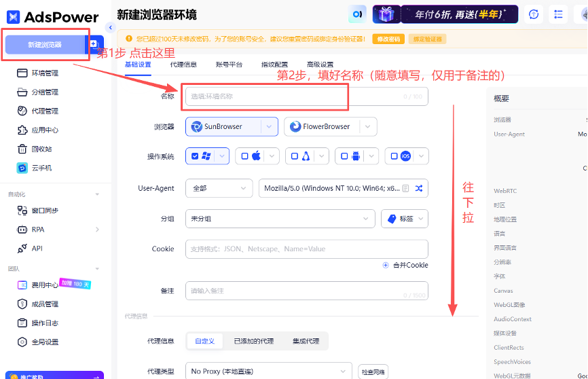Select the 已添加的代理 proxy option
The height and width of the screenshot is (379, 588).
pos(254,341)
